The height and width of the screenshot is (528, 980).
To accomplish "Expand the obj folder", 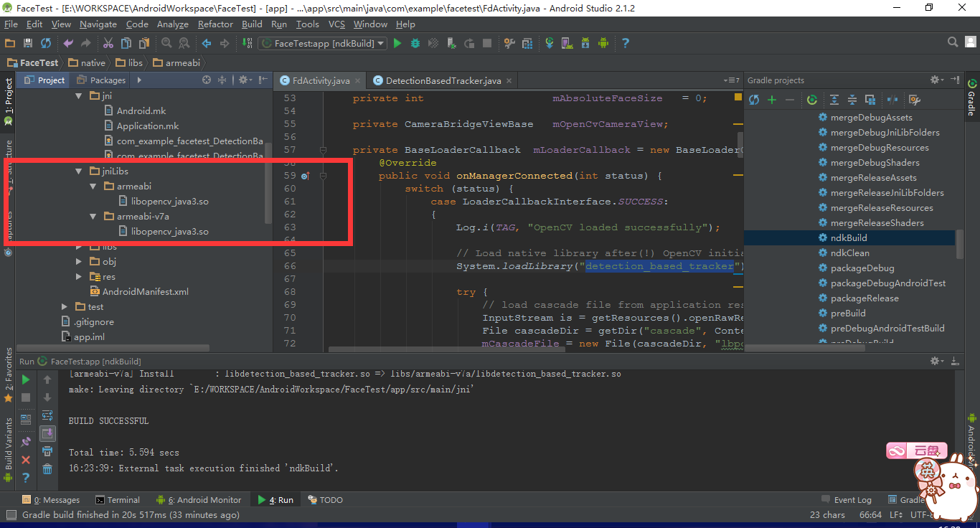I will (x=79, y=262).
